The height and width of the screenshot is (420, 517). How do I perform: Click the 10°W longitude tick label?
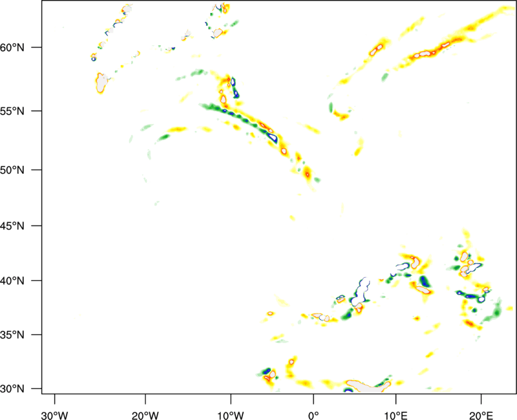coord(231,405)
